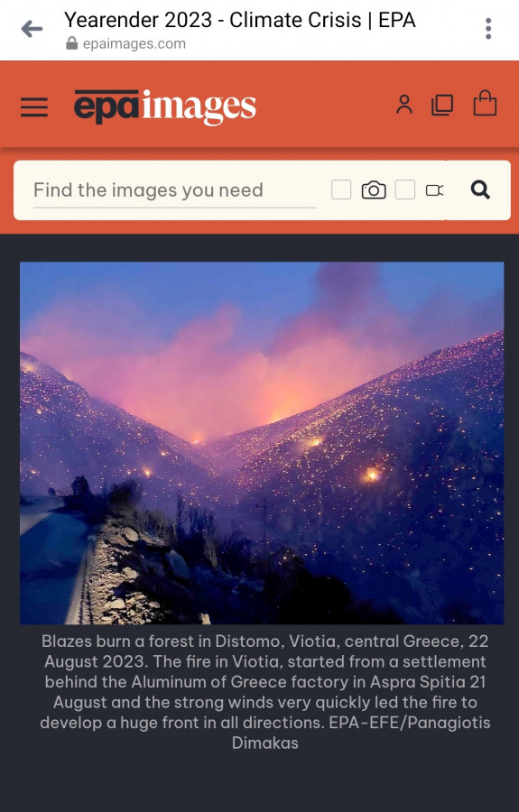The width and height of the screenshot is (519, 812).
Task: Open the Distomo wildfire photo
Action: pos(262,443)
